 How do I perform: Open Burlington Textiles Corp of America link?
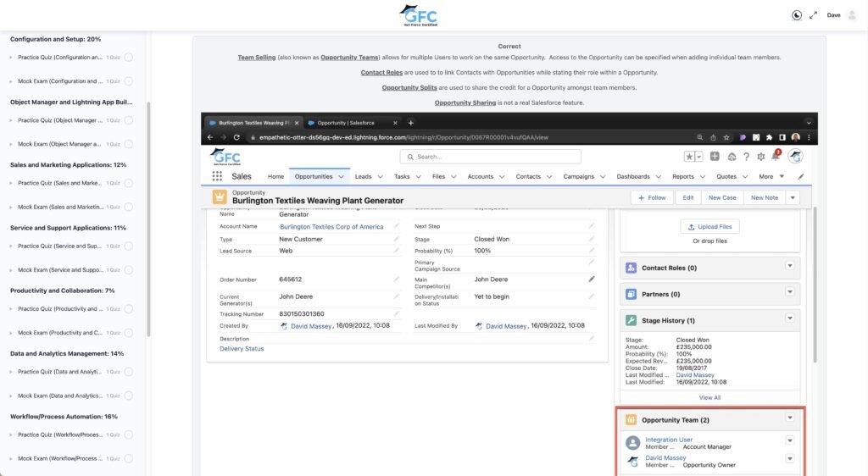[x=331, y=227]
